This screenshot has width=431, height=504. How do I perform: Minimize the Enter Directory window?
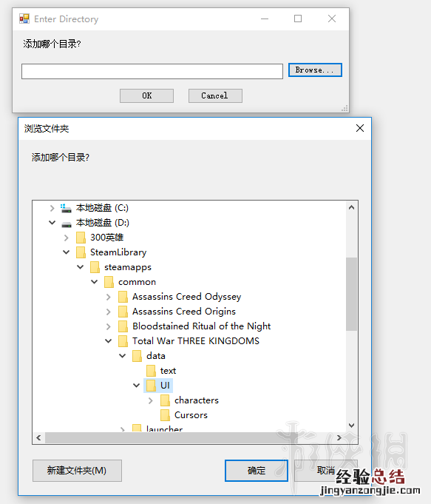point(265,19)
